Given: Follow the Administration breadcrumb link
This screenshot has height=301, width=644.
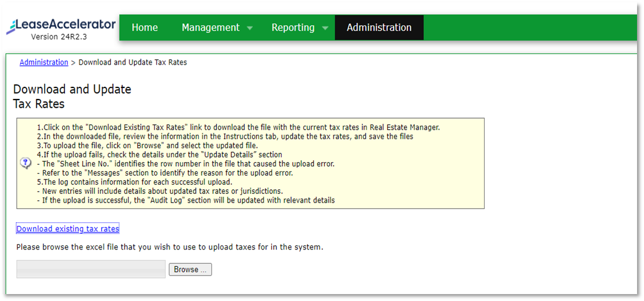Looking at the screenshot, I should (x=44, y=63).
